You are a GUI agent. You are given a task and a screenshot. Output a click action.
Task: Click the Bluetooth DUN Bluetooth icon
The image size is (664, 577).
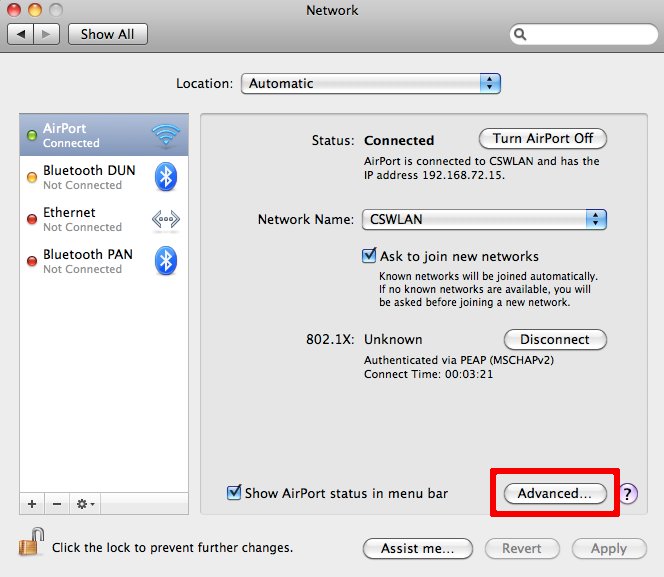tap(166, 177)
